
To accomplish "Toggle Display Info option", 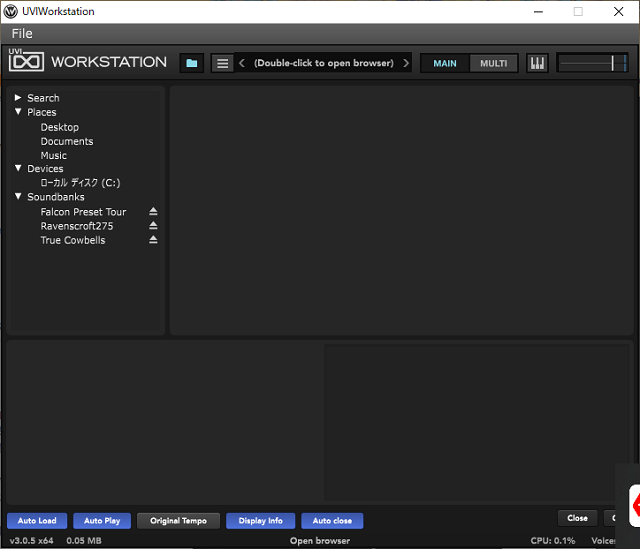I will [x=260, y=521].
